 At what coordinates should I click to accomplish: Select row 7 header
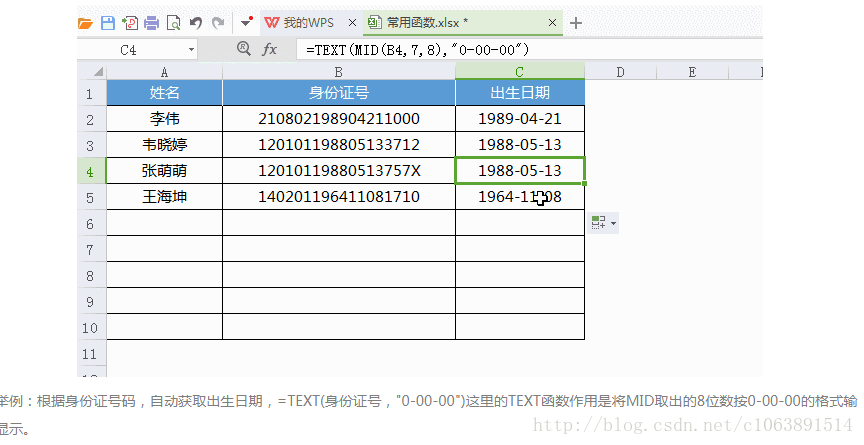pyautogui.click(x=90, y=249)
